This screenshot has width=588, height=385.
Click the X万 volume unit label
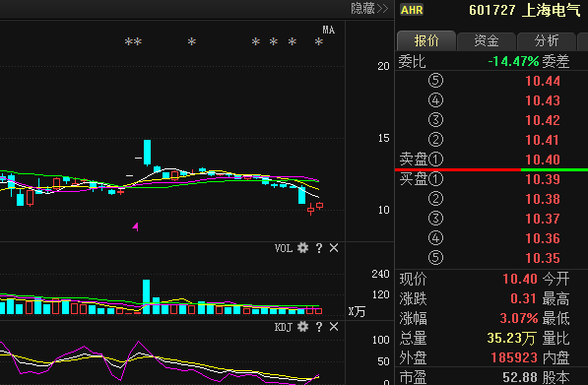357,311
